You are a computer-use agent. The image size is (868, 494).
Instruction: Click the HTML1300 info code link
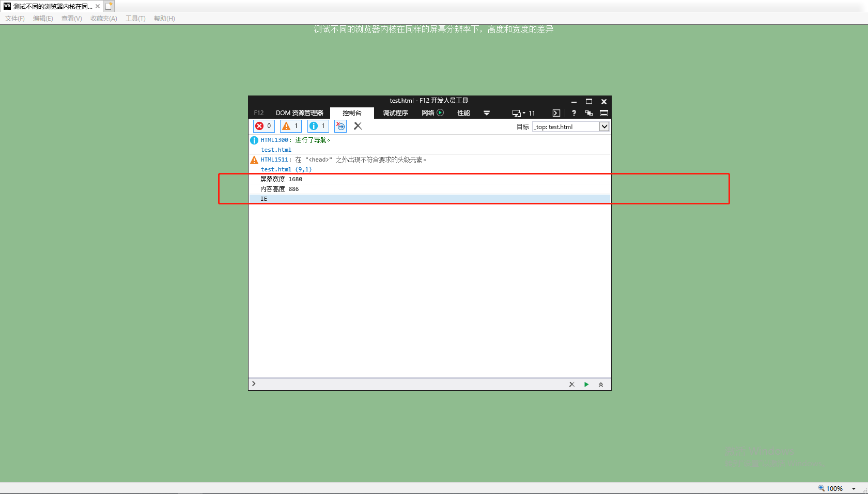[x=274, y=140]
